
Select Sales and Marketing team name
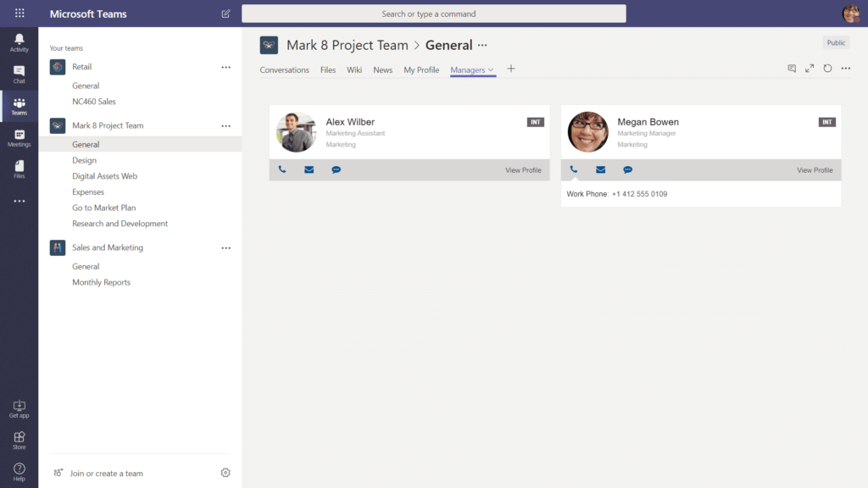click(x=108, y=248)
